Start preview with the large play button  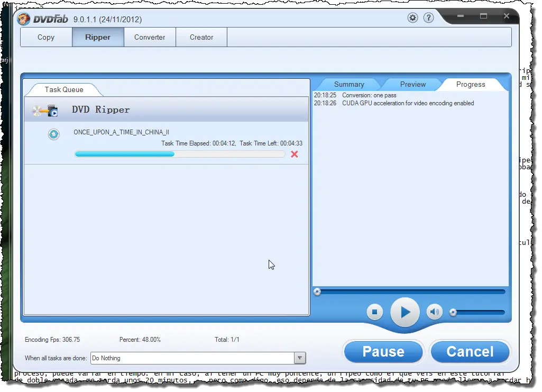[405, 312]
